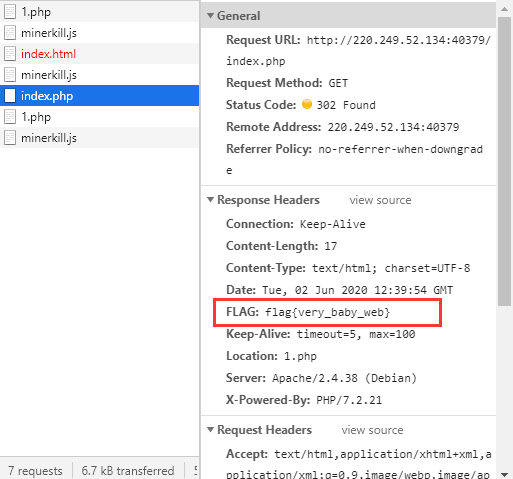Viewport: 513px width, 479px height.
Task: Click the Content-Type header value
Action: [391, 268]
